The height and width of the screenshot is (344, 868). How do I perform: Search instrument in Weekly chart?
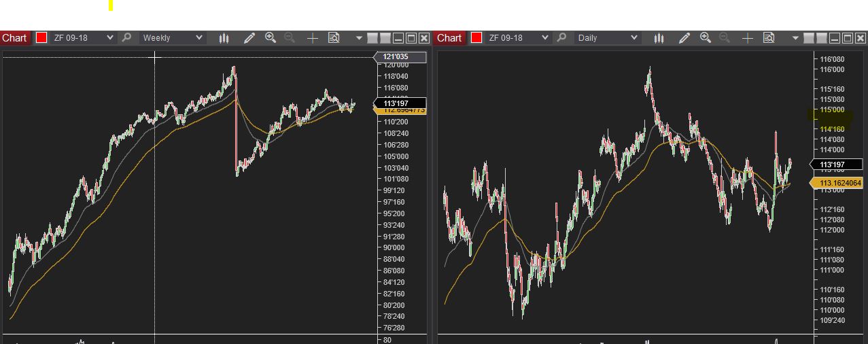(x=126, y=38)
